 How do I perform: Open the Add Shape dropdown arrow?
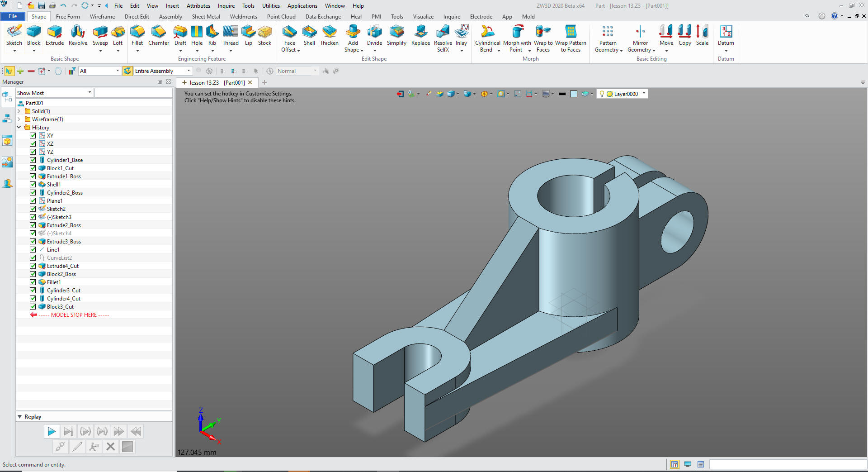[362, 50]
